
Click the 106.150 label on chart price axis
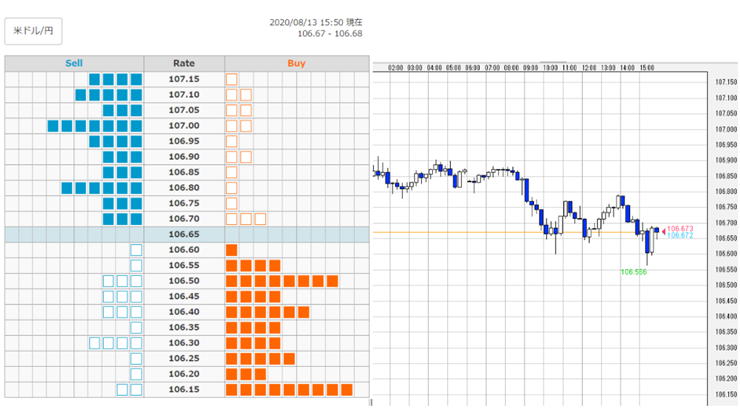(726, 394)
